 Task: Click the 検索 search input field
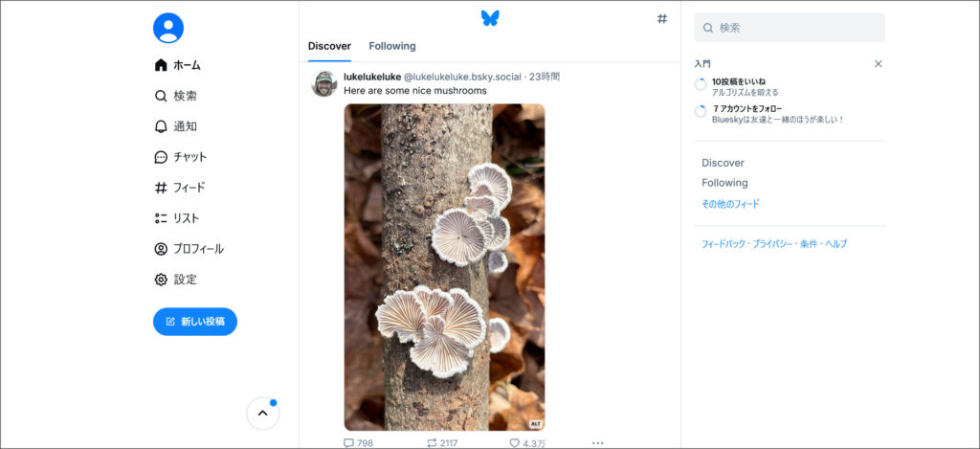coord(791,28)
